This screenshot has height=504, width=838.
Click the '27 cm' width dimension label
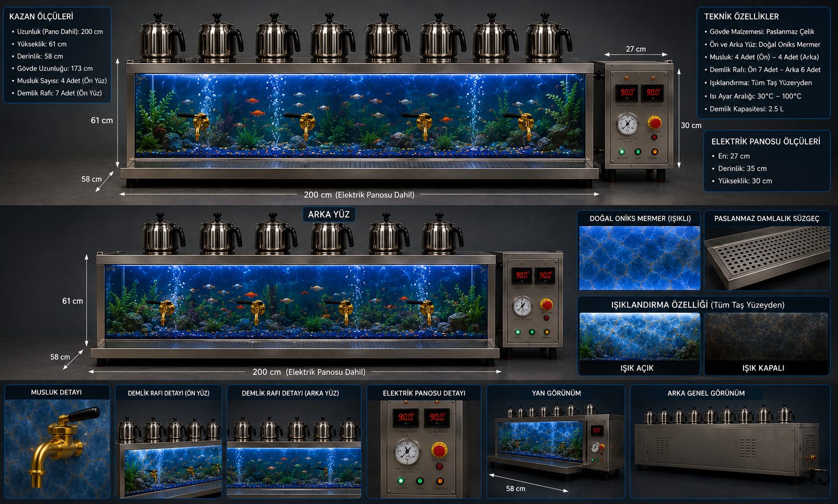tap(635, 49)
